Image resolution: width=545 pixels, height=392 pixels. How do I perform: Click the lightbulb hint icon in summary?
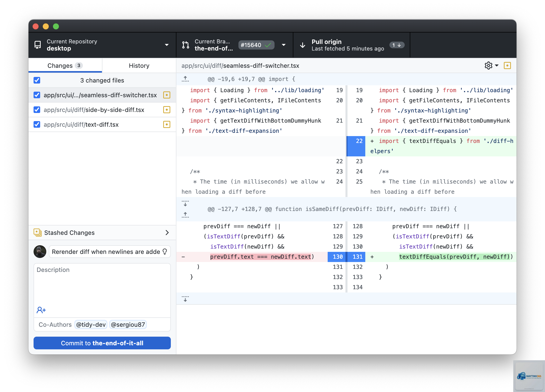(165, 251)
